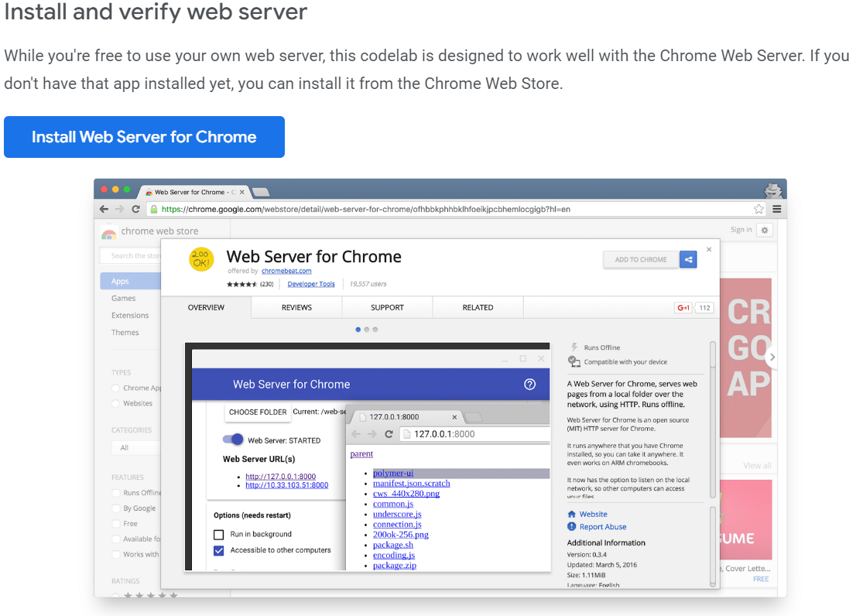856x616 pixels.
Task: Click the back arrow in the browser toolbar
Action: 104,208
